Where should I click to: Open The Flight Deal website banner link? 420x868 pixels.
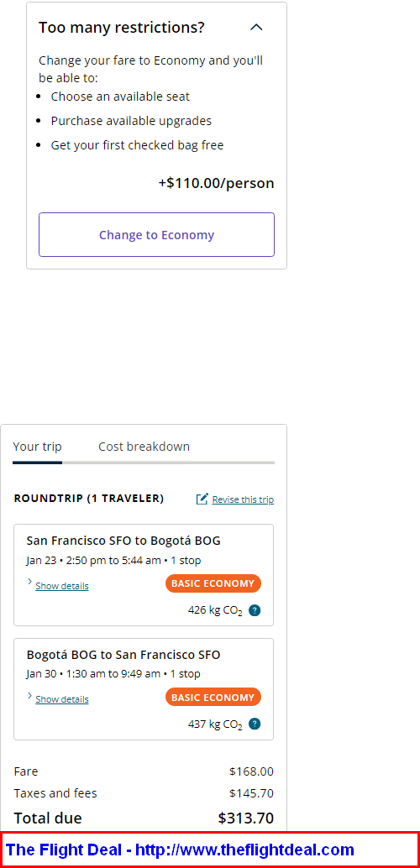point(180,850)
